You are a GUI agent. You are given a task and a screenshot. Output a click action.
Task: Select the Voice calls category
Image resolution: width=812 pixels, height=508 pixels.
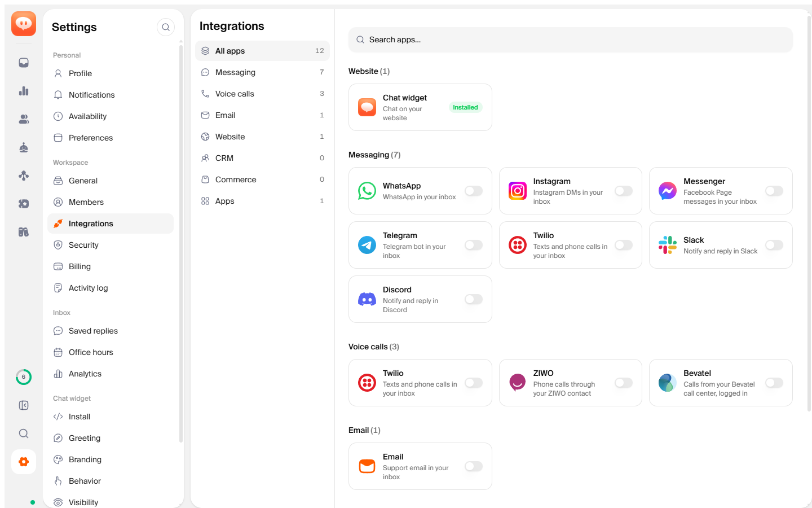coord(262,94)
